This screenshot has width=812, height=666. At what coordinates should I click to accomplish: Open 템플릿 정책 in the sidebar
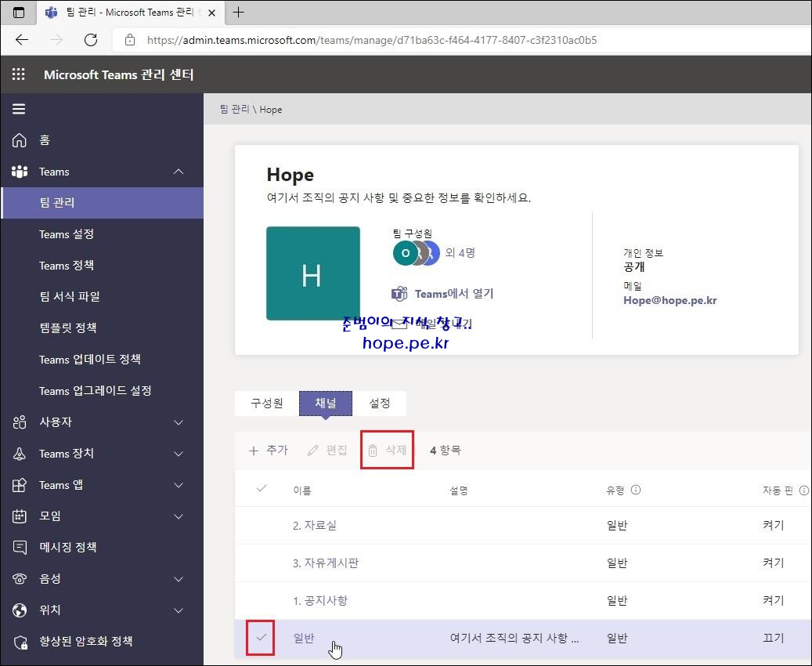pyautogui.click(x=103, y=328)
